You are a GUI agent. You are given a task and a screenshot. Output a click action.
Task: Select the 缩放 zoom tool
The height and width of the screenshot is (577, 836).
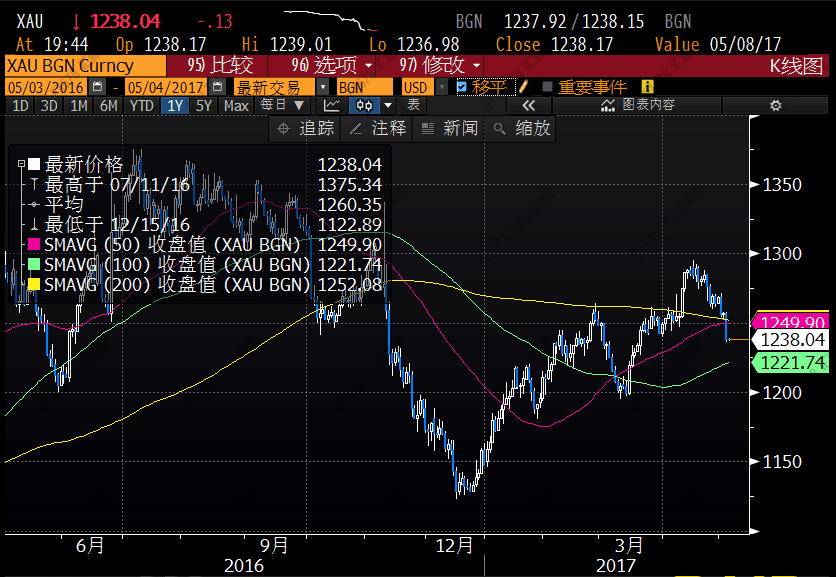click(522, 128)
